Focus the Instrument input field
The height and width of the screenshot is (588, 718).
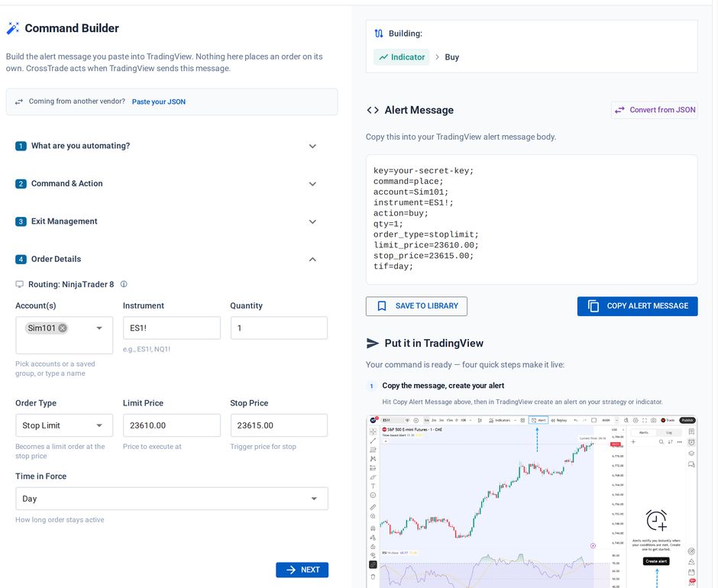tap(172, 328)
